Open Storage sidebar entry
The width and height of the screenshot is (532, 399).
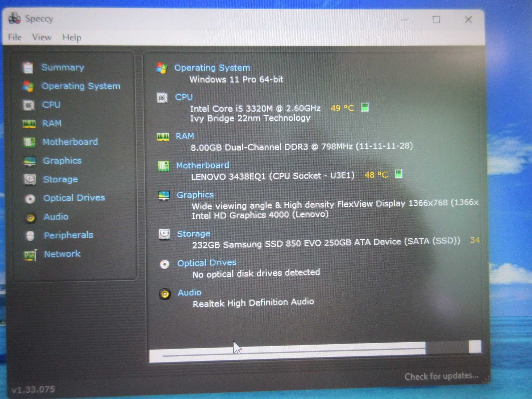(x=61, y=180)
